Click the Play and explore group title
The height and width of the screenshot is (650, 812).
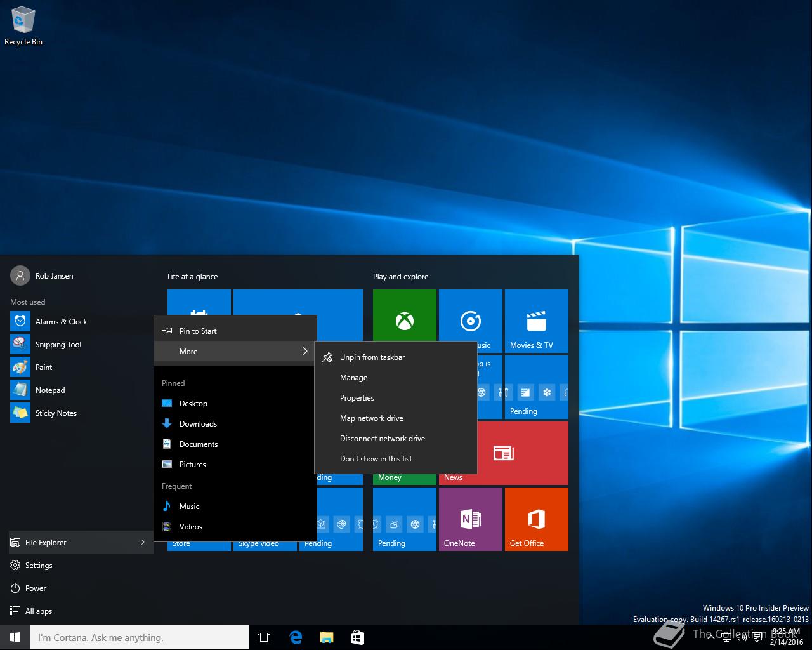400,276
